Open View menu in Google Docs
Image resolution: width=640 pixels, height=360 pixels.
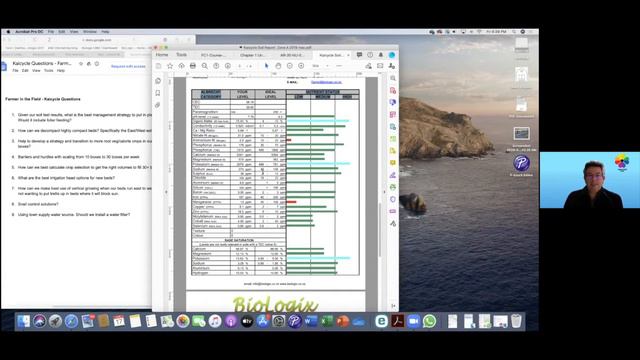pyautogui.click(x=36, y=71)
